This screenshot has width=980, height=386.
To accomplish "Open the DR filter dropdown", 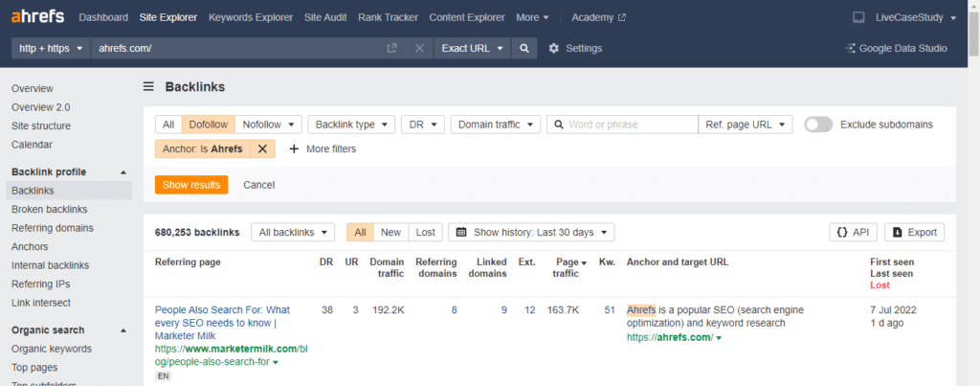I will [x=422, y=125].
